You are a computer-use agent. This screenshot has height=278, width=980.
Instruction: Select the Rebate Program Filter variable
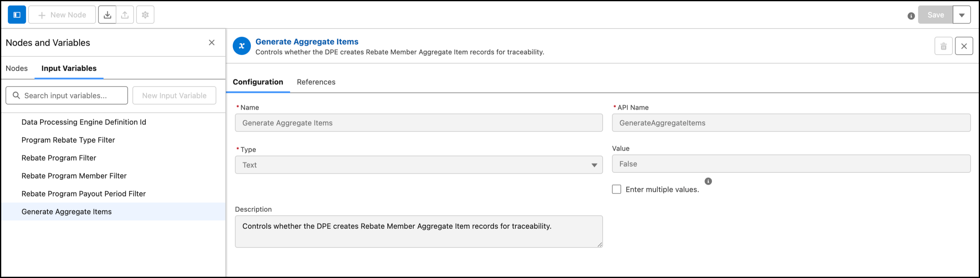(x=59, y=158)
